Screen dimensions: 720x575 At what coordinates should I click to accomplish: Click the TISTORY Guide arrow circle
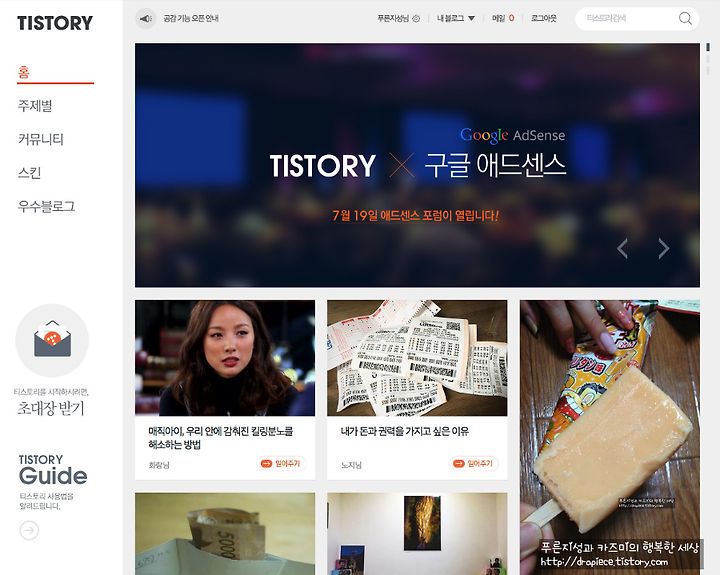(29, 530)
